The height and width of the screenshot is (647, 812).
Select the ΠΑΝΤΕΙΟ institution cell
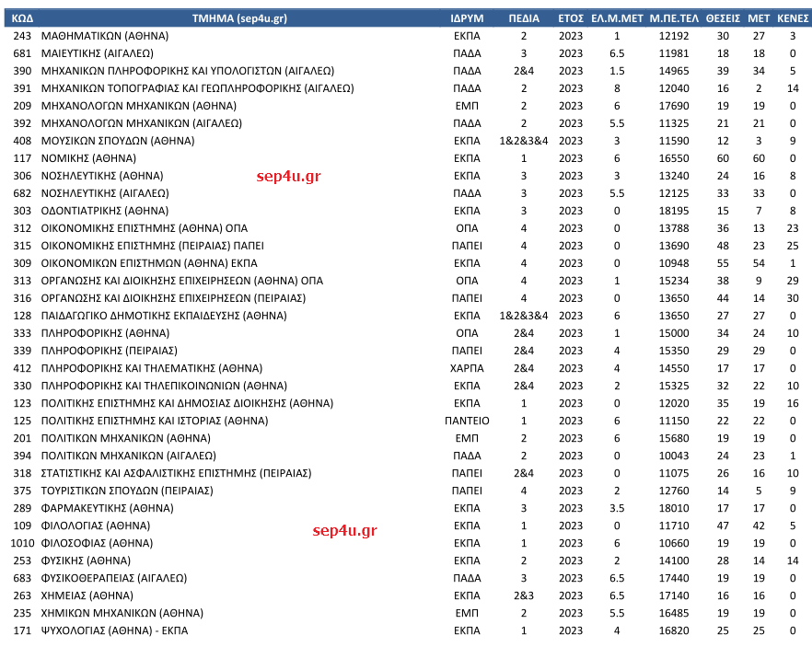click(467, 421)
